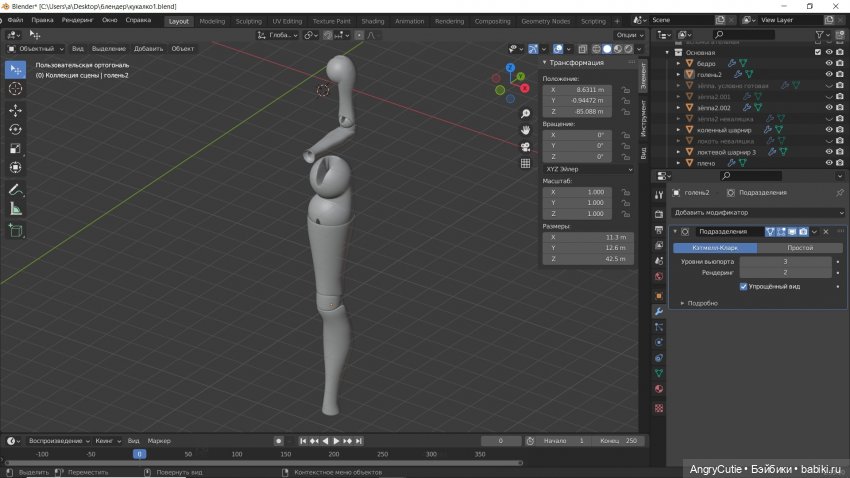
Task: Click the camera view icon in viewport
Action: click(x=526, y=146)
